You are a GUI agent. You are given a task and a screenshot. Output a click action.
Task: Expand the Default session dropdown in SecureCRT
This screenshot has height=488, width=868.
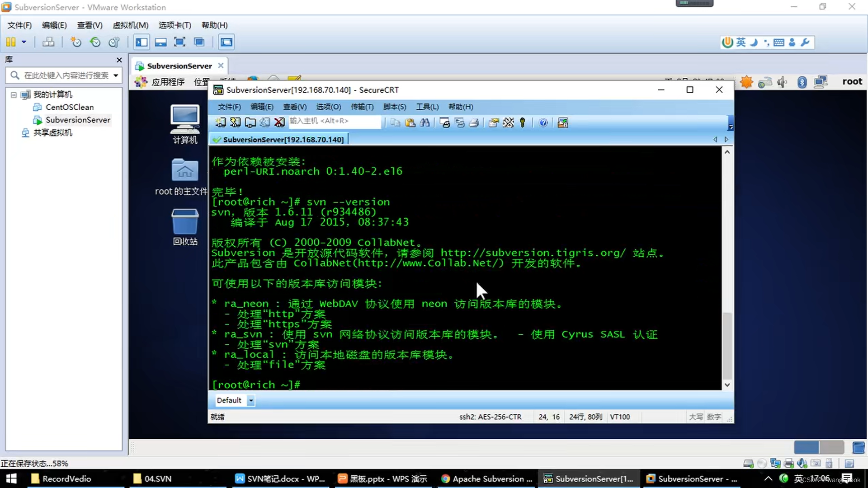coord(251,400)
